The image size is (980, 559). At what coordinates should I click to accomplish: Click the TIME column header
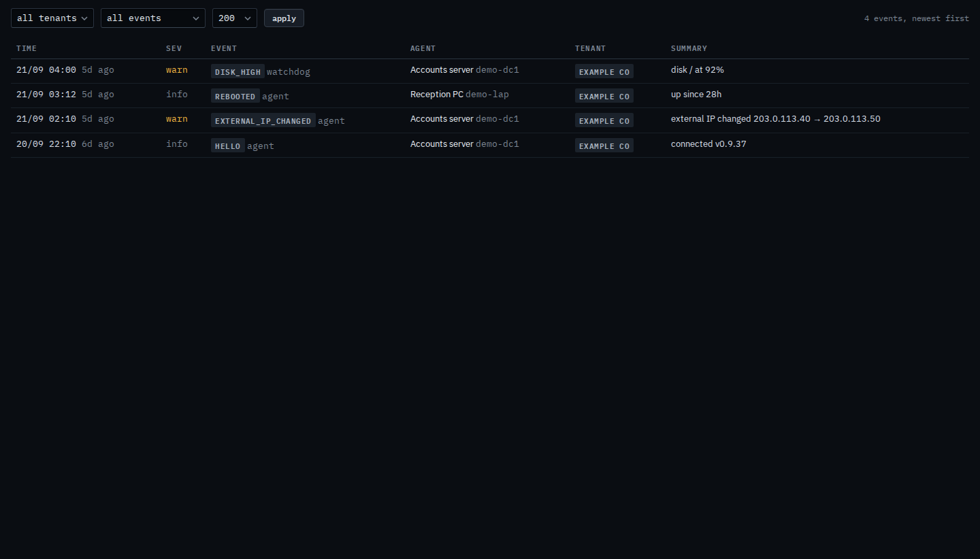[x=27, y=48]
